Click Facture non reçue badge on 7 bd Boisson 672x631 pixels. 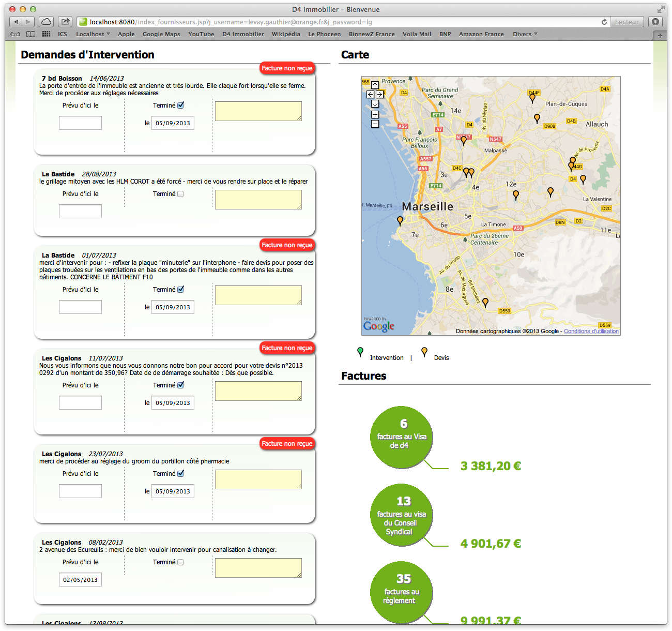(287, 68)
